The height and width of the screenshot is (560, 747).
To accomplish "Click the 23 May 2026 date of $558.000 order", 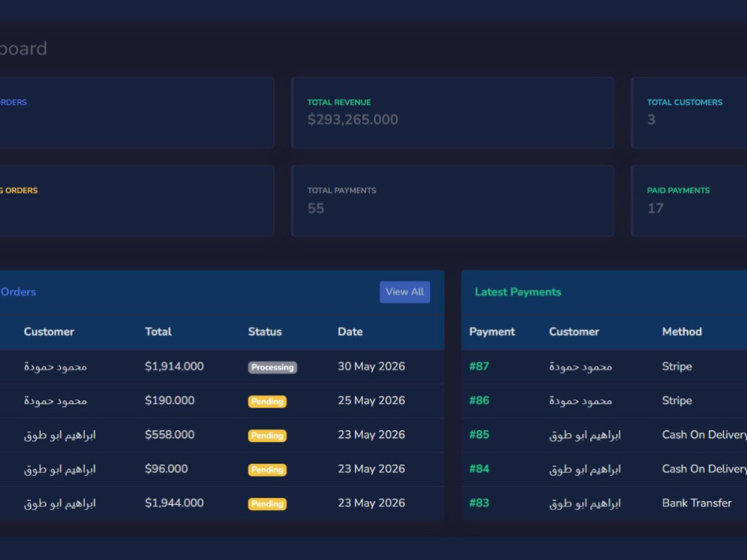I will click(x=371, y=435).
